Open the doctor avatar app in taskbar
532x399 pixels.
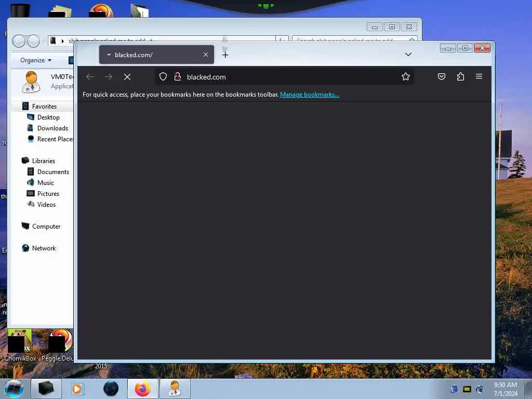pos(175,389)
